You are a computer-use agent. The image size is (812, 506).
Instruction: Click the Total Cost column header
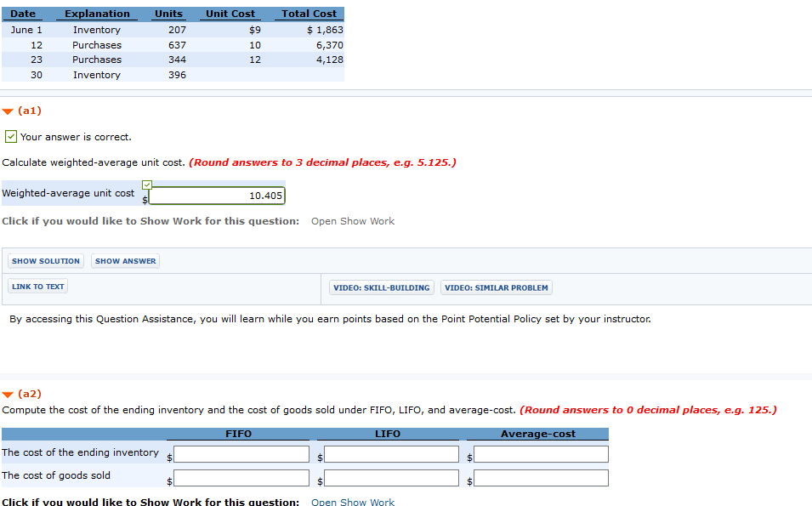(x=309, y=14)
